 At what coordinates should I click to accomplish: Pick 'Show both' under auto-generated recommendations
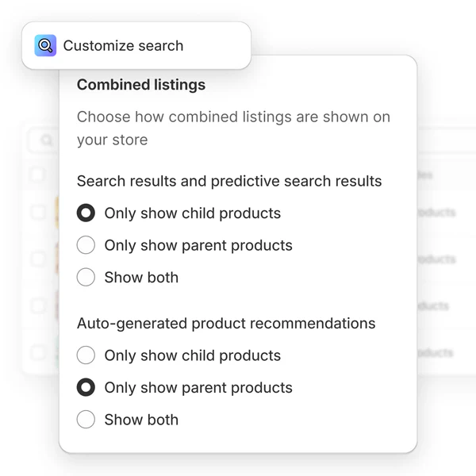86,420
